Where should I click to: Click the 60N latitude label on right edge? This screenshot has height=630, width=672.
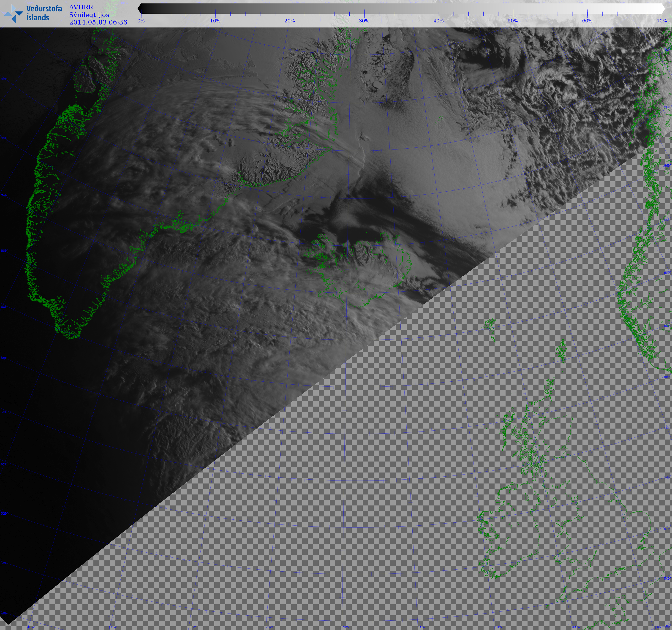click(x=667, y=326)
